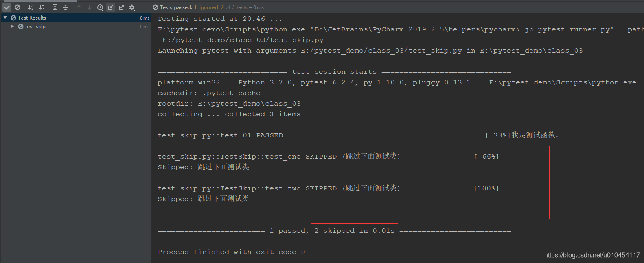Collapse the Test Results root node
644x263 pixels.
coord(5,18)
